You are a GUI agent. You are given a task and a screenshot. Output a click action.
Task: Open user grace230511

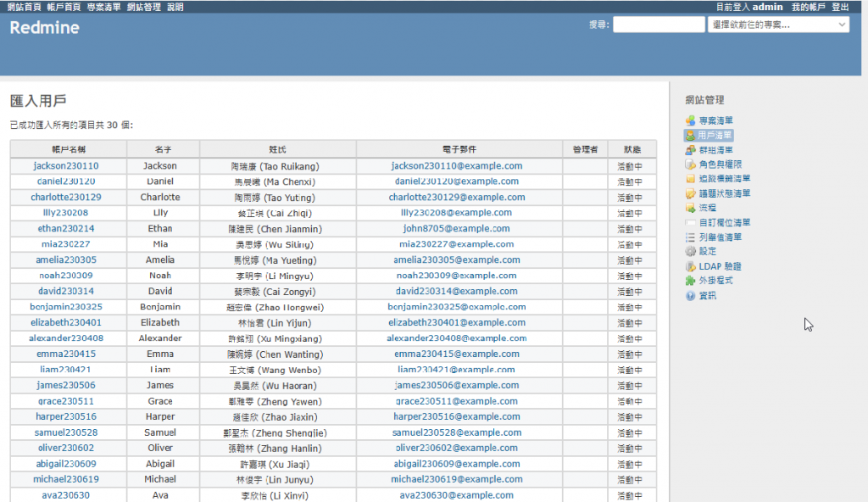pos(66,401)
